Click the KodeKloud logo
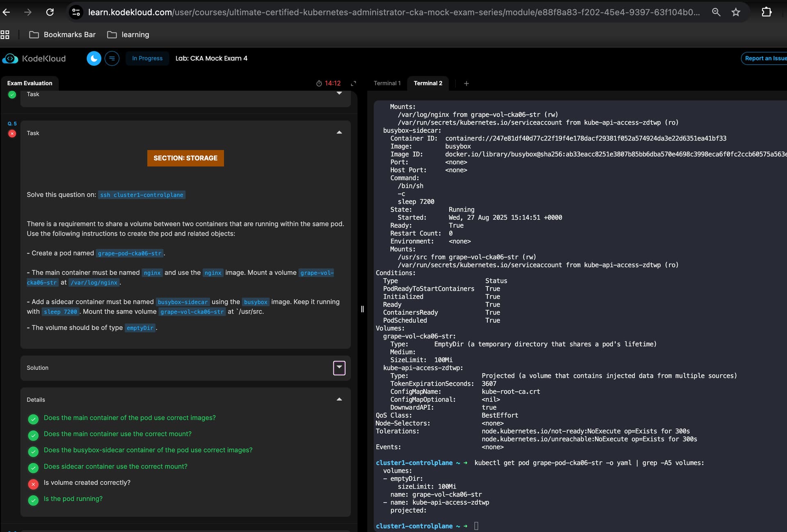 click(x=34, y=59)
